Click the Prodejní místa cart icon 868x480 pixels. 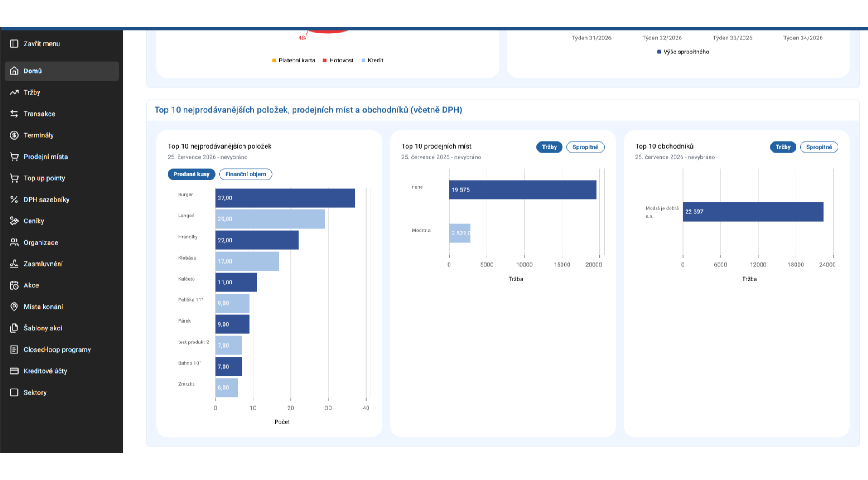[x=14, y=157]
